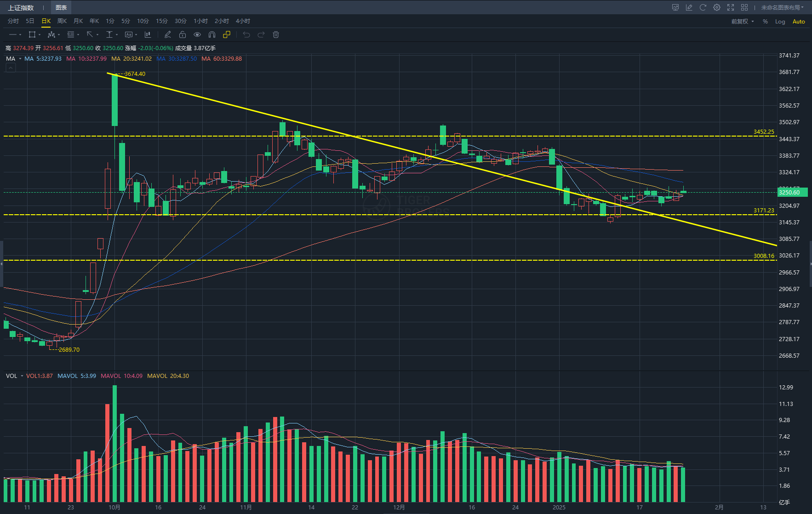Toggle the Log scale

tap(780, 22)
